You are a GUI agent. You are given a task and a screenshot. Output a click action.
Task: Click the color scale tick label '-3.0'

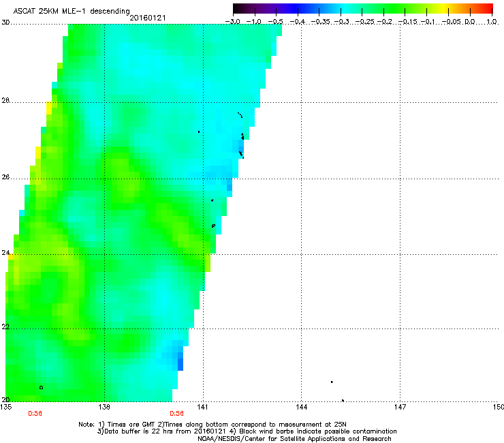233,22
